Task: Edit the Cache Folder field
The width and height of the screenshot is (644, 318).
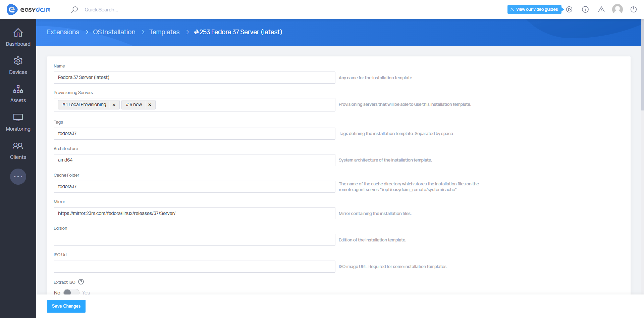Action: (x=195, y=187)
